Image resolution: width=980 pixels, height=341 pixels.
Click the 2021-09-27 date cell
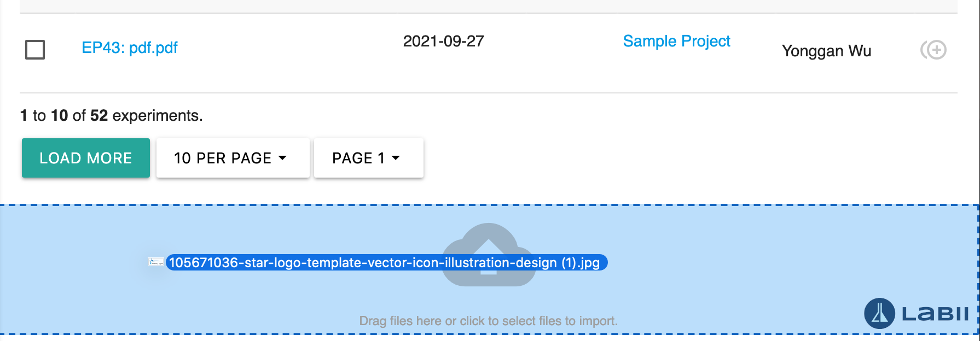[443, 41]
